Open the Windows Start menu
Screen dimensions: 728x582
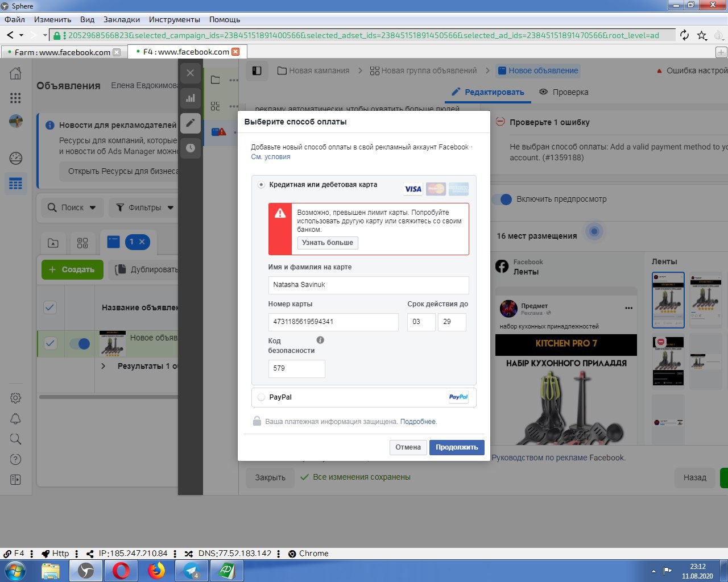tap(15, 570)
